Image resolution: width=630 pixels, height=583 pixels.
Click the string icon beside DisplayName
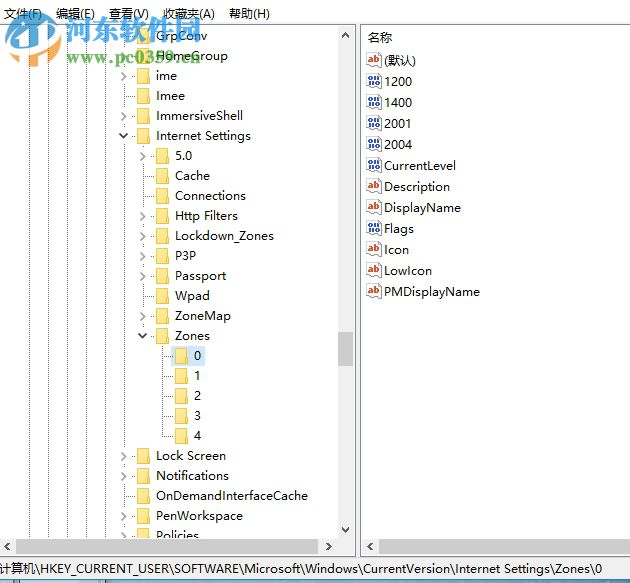374,207
